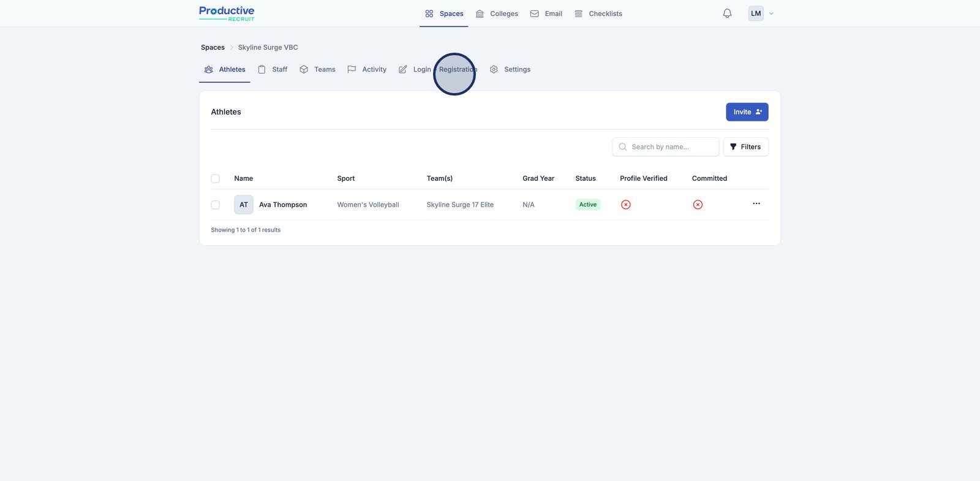Click the Search by name field

666,147
